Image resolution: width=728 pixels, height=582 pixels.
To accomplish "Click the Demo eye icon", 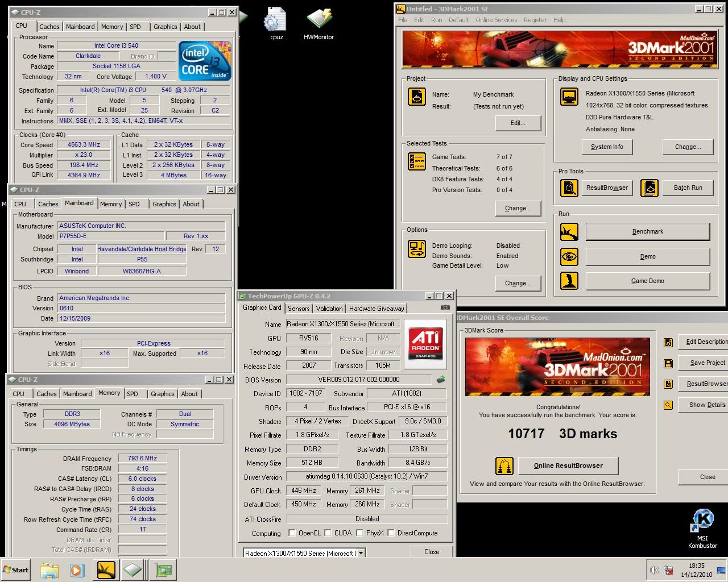I will (569, 256).
